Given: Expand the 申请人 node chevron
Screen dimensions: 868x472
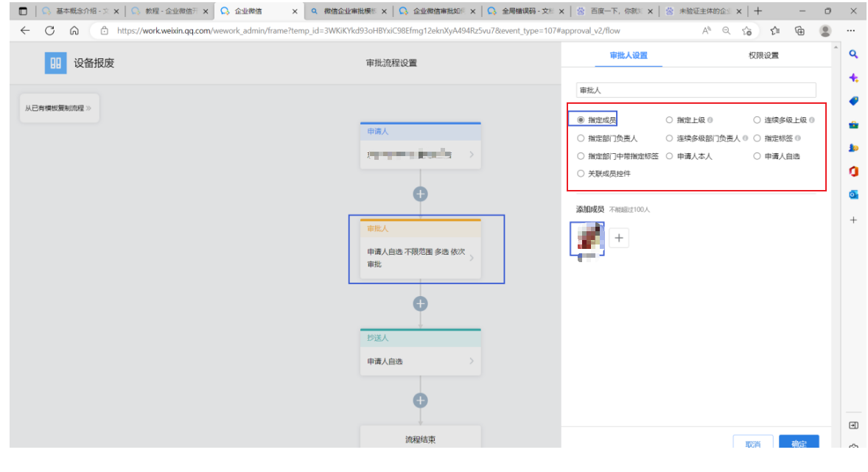Looking at the screenshot, I should click(x=472, y=155).
